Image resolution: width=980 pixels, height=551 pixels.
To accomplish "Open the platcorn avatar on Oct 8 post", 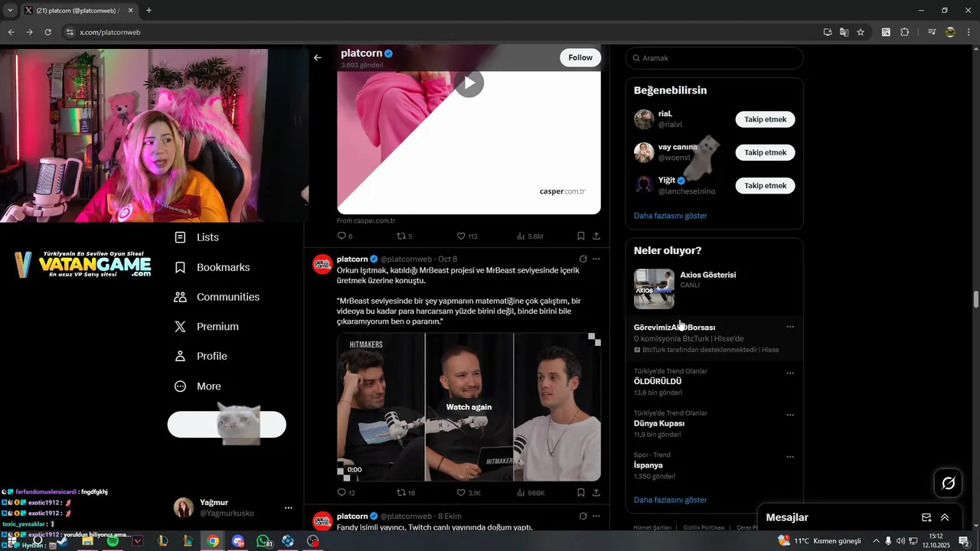I will point(322,265).
